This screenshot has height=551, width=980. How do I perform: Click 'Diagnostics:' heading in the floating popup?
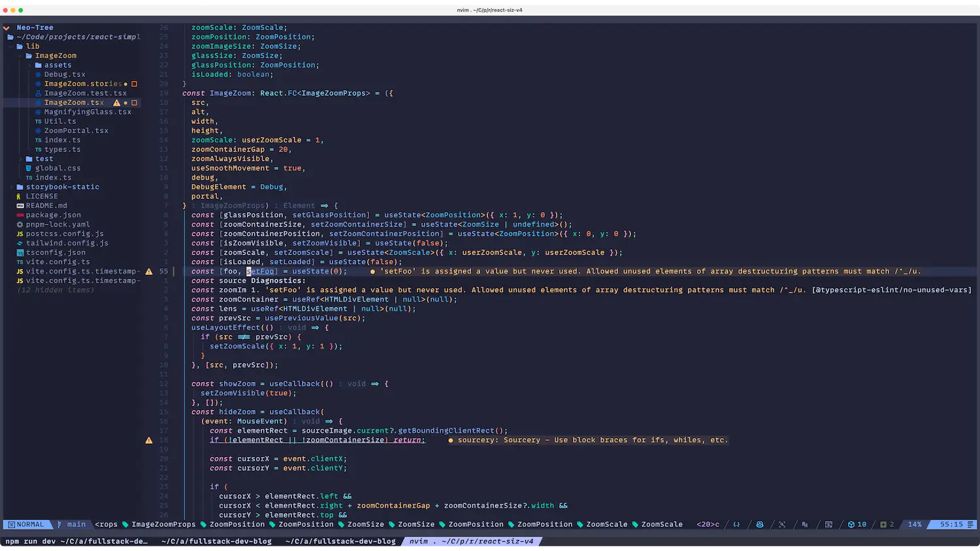point(278,281)
